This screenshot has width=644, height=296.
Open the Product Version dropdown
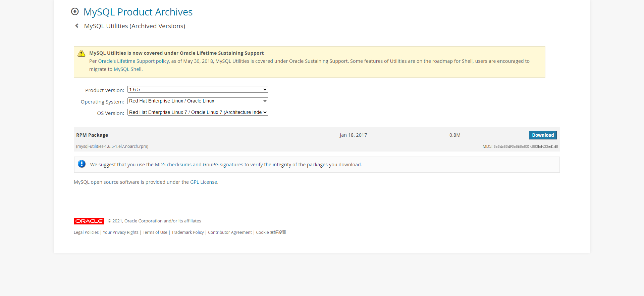[198, 89]
